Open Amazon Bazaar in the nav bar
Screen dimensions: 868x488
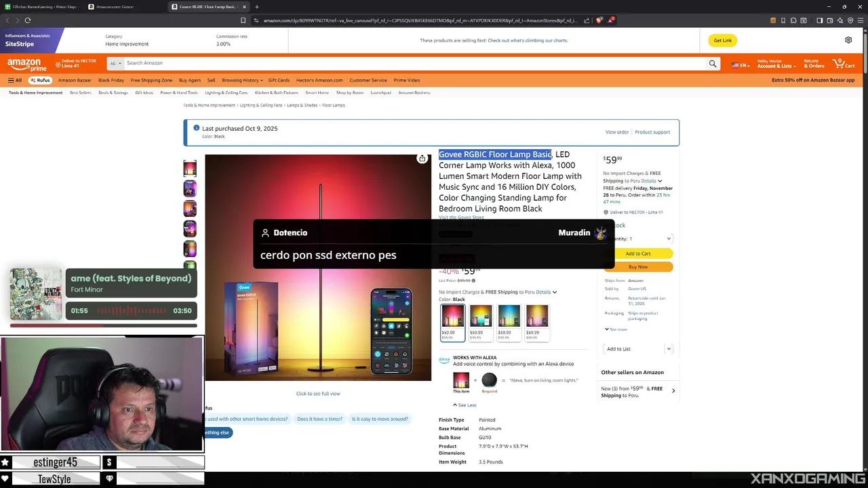tap(75, 80)
